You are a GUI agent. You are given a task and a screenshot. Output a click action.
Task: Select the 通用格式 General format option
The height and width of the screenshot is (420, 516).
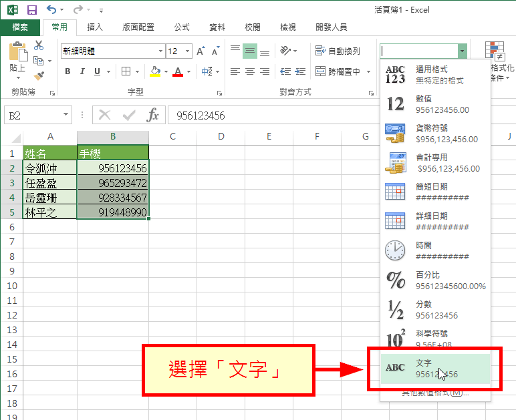tap(435, 75)
